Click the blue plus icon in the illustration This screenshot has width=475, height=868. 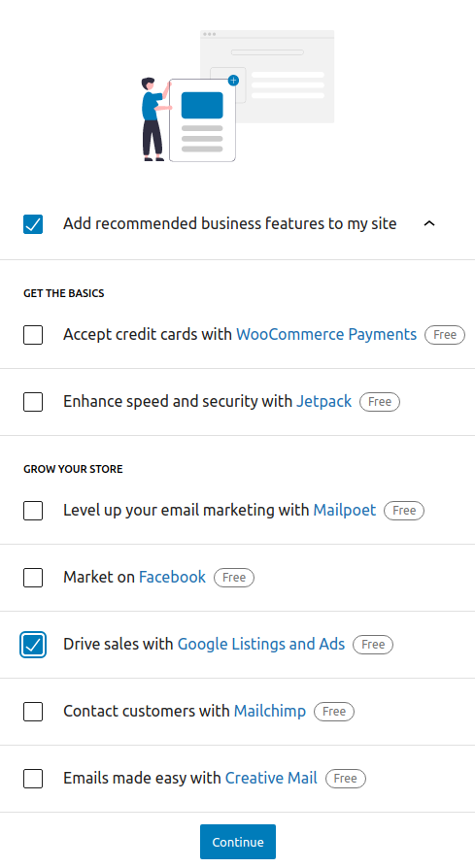(234, 81)
